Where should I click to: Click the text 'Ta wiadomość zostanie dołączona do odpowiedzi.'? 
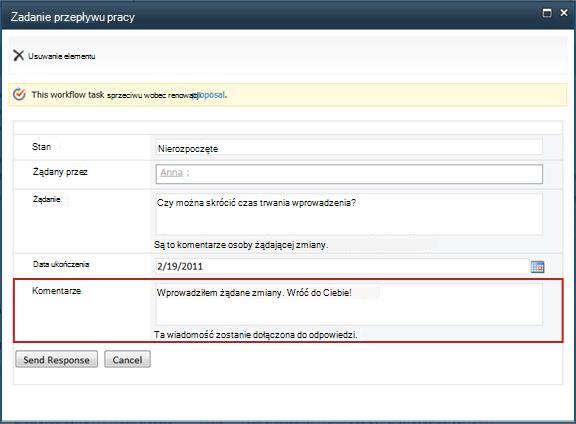point(256,335)
